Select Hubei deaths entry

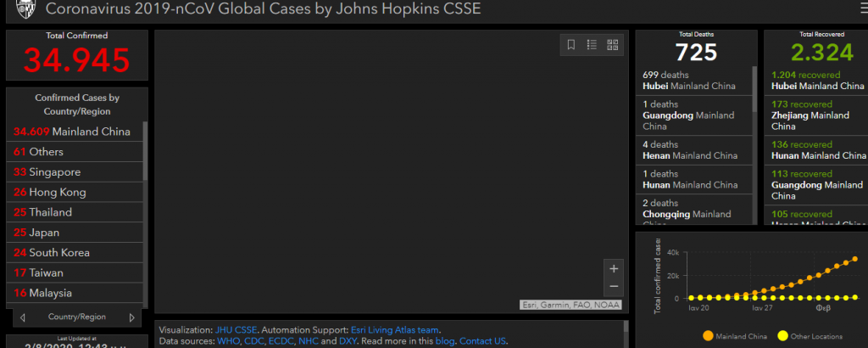pyautogui.click(x=691, y=81)
